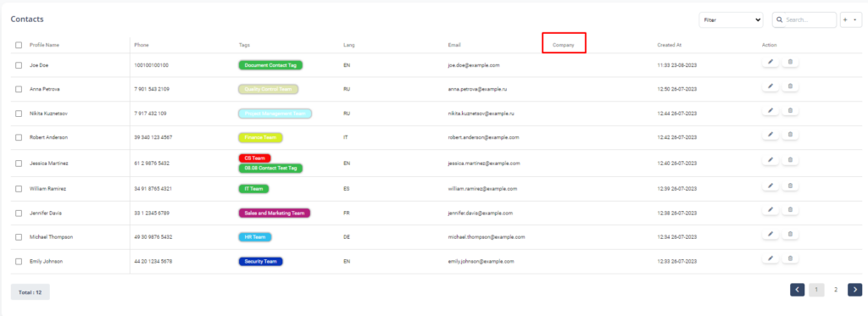
Task: Click the Project Management Team tag
Action: click(275, 114)
